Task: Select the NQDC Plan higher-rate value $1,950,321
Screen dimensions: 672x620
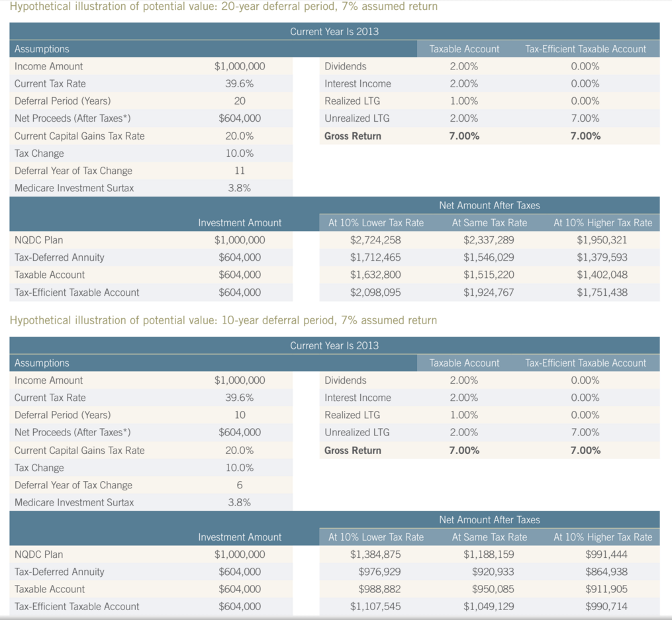Action: tap(602, 240)
